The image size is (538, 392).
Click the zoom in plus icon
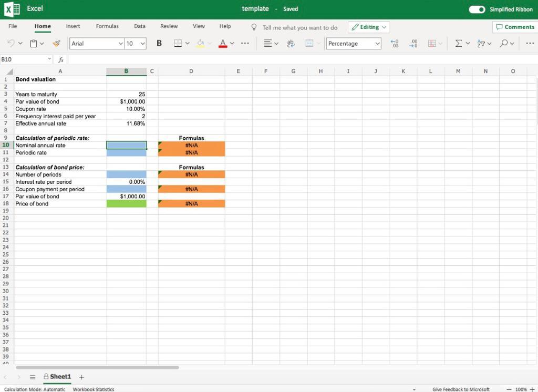pos(532,389)
